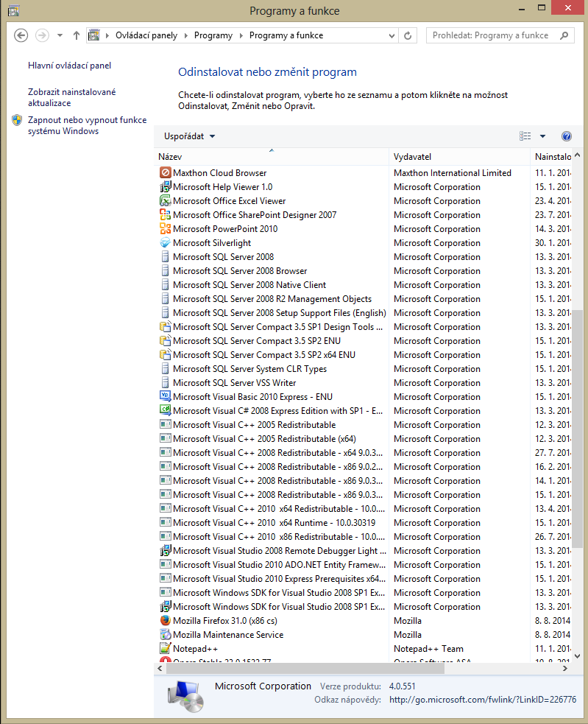Click the scroll down arrow of the list
Viewport: 588px width, 724px height.
tap(577, 656)
